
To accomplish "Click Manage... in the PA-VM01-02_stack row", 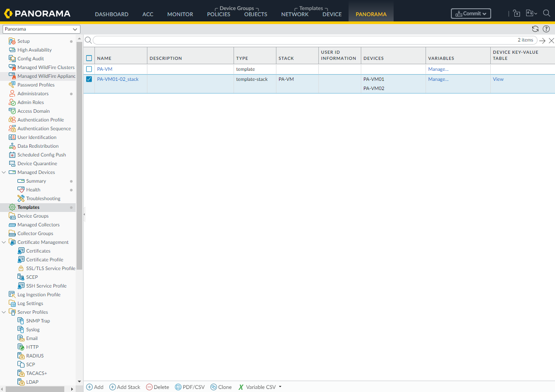I will (x=438, y=79).
